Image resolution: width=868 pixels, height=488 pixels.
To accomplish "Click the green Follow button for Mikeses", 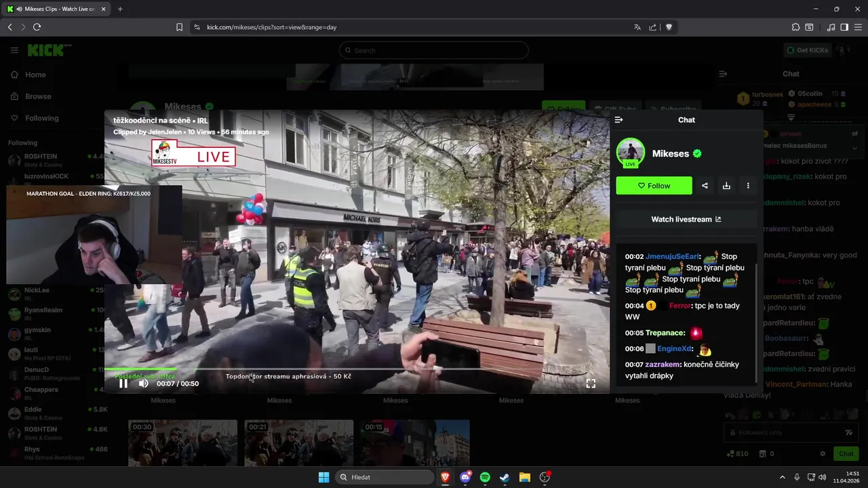I will click(x=654, y=186).
